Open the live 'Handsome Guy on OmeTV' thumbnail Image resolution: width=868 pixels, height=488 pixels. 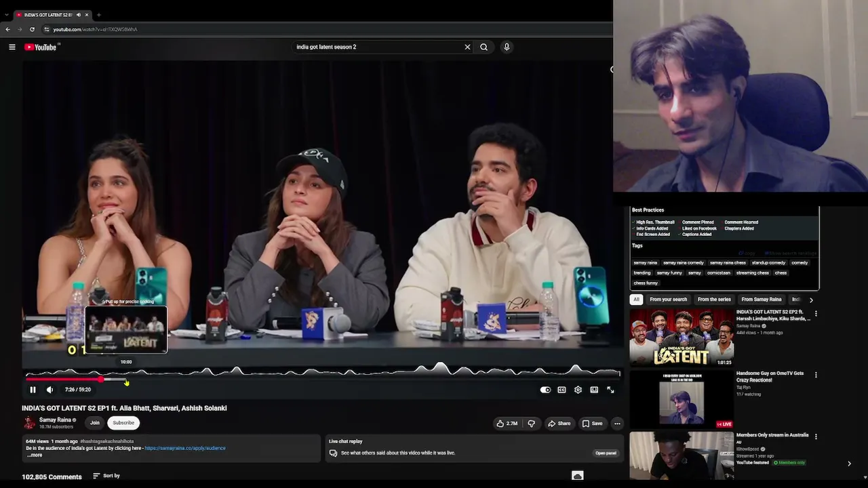[681, 399]
